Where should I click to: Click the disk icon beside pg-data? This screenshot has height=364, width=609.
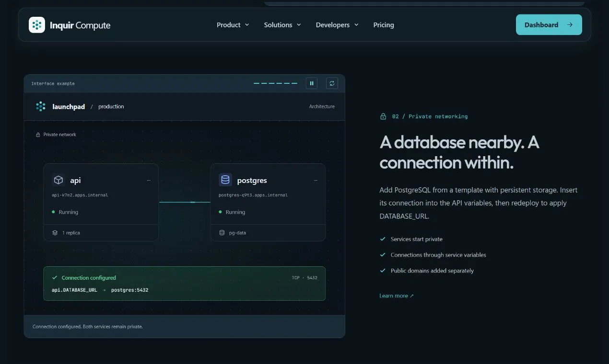222,233
